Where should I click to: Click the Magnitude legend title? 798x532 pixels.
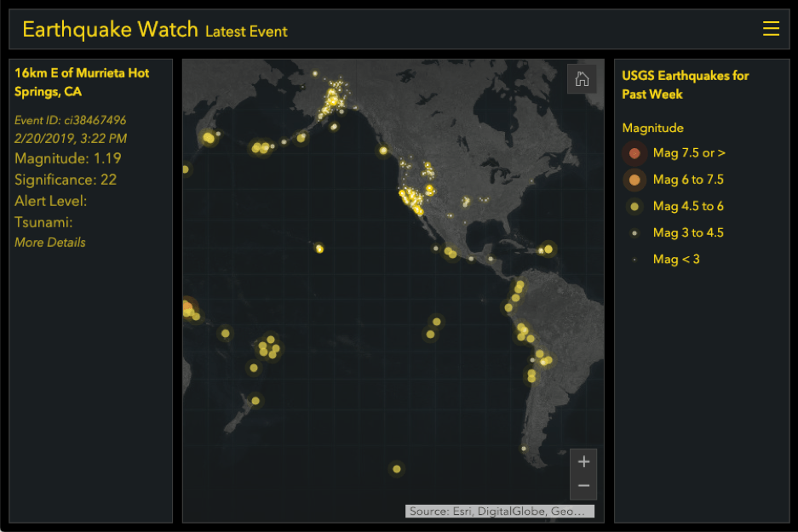tap(652, 128)
